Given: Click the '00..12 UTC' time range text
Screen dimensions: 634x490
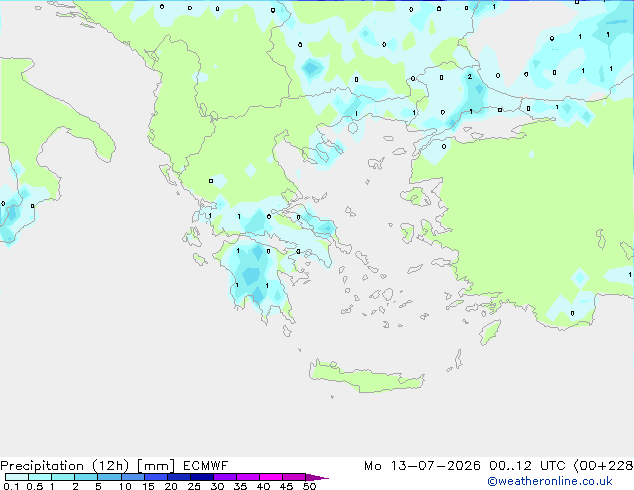Looking at the screenshot, I should 527,466.
